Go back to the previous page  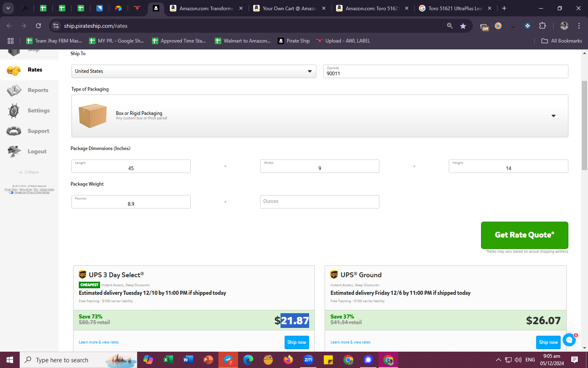click(x=9, y=26)
